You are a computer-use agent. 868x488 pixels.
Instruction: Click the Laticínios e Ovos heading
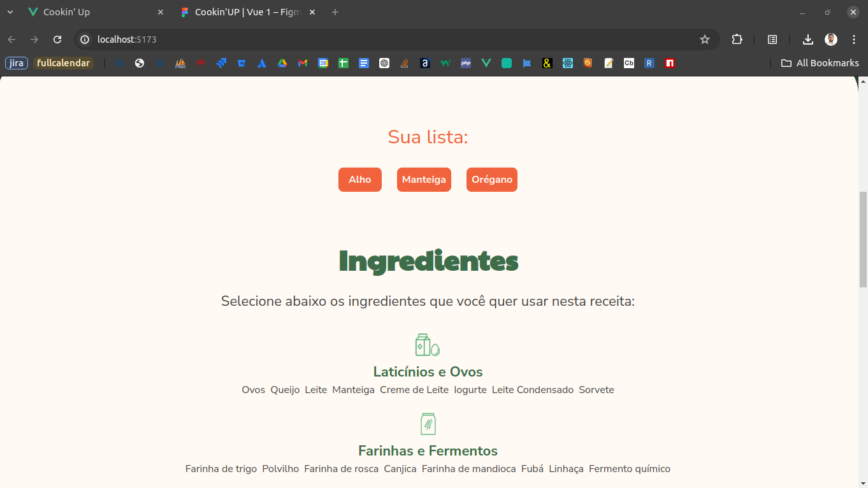(428, 371)
